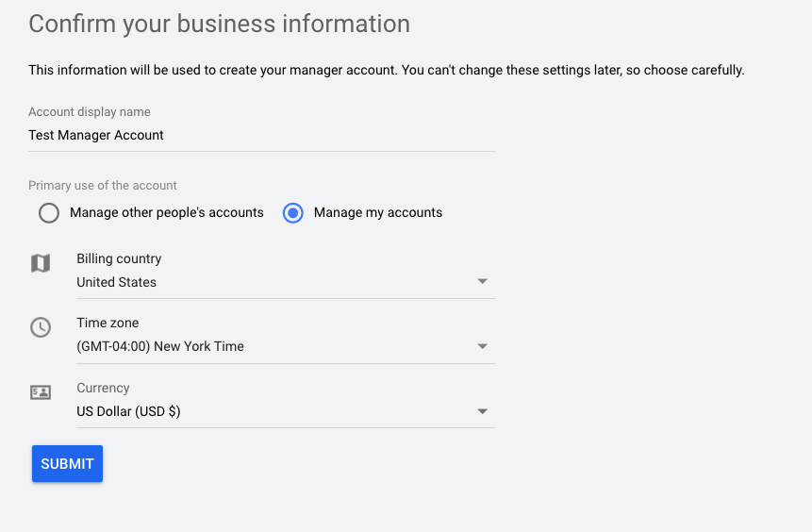Click the United States country value
Viewport: 812px width, 532px height.
[x=117, y=282]
